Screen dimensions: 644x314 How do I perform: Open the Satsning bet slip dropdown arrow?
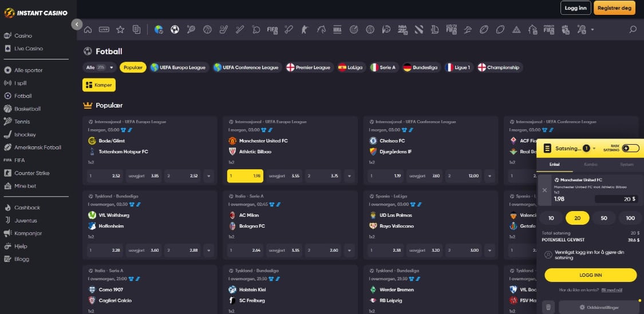tap(594, 149)
